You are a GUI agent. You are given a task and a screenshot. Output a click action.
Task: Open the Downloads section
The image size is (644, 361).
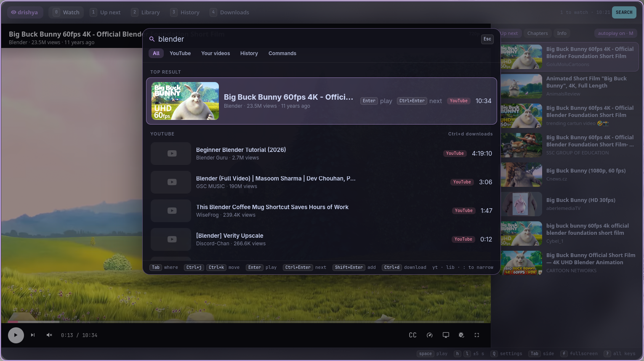230,13
